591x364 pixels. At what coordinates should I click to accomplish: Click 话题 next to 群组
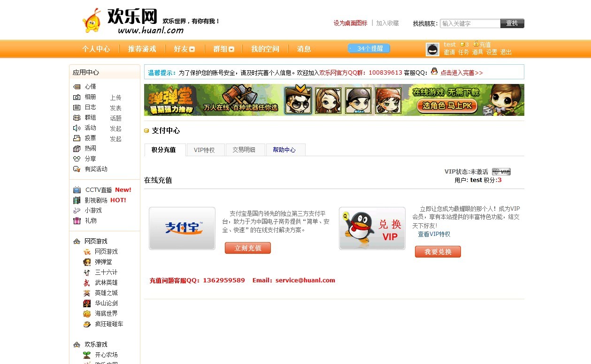[116, 119]
